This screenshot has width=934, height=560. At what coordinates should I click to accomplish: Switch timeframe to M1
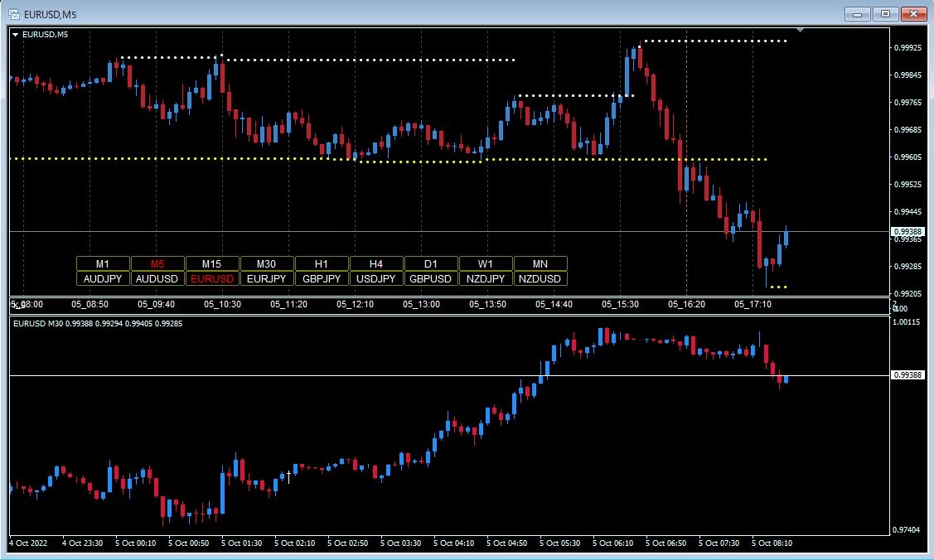click(103, 263)
